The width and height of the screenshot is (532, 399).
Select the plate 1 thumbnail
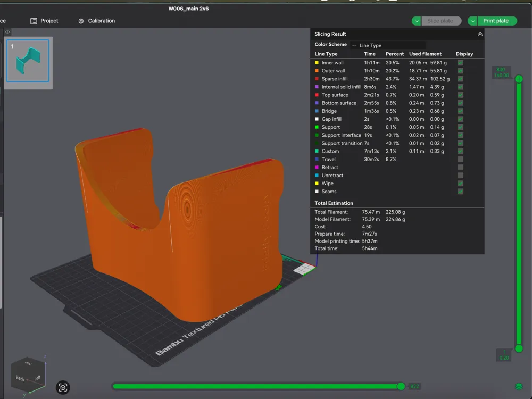coord(29,61)
